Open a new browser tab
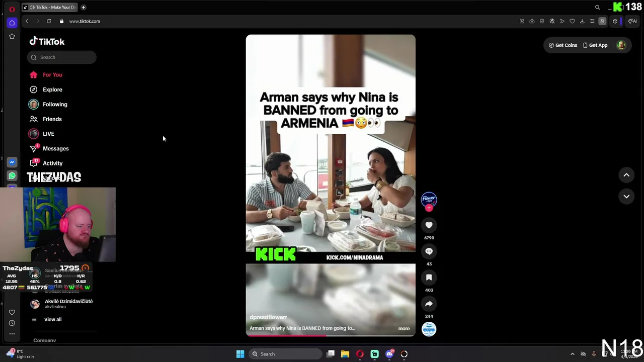 (x=84, y=7)
